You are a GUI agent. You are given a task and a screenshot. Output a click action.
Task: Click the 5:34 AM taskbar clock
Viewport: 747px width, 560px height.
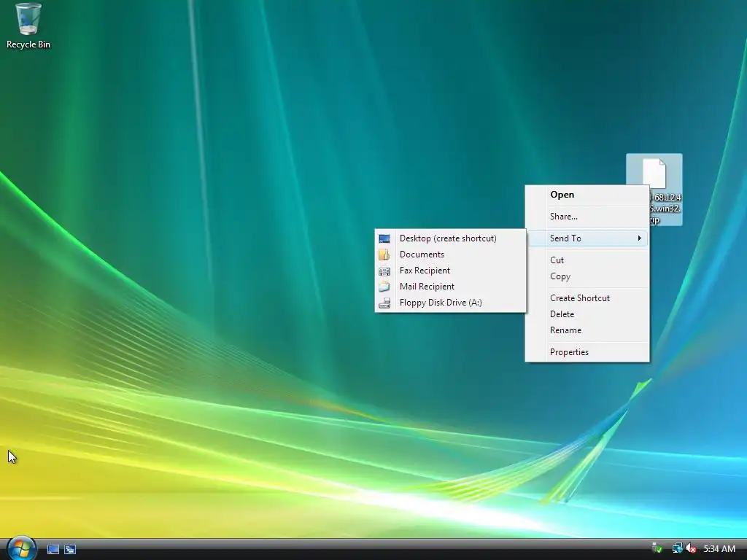(719, 548)
